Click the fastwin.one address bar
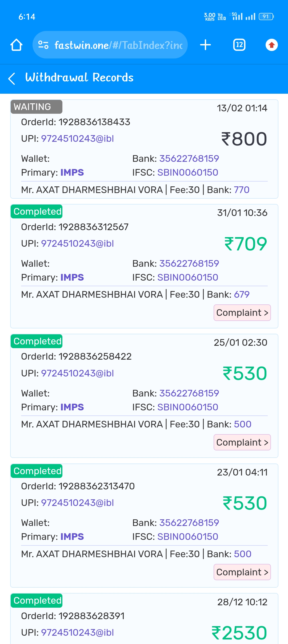288x644 pixels. [118, 45]
